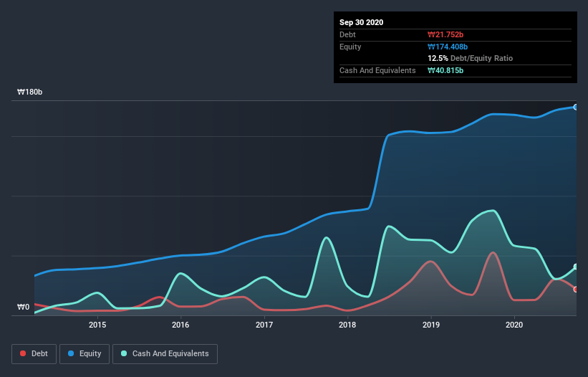The height and width of the screenshot is (377, 588).
Task: Click the ₩180b y-axis label
Action: (x=29, y=92)
